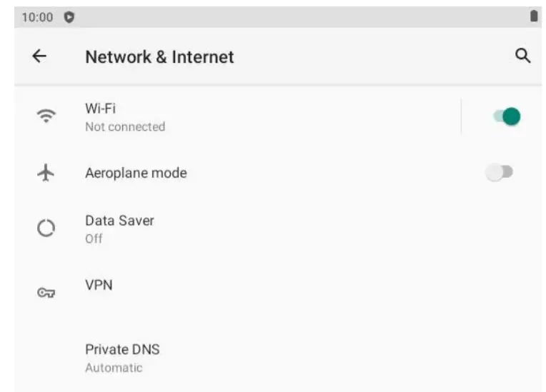The image size is (546, 392).
Task: Tap the aeroplane icon
Action: click(46, 173)
